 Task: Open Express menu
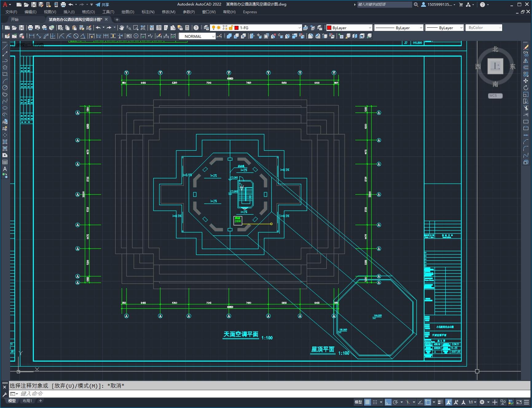coord(250,12)
